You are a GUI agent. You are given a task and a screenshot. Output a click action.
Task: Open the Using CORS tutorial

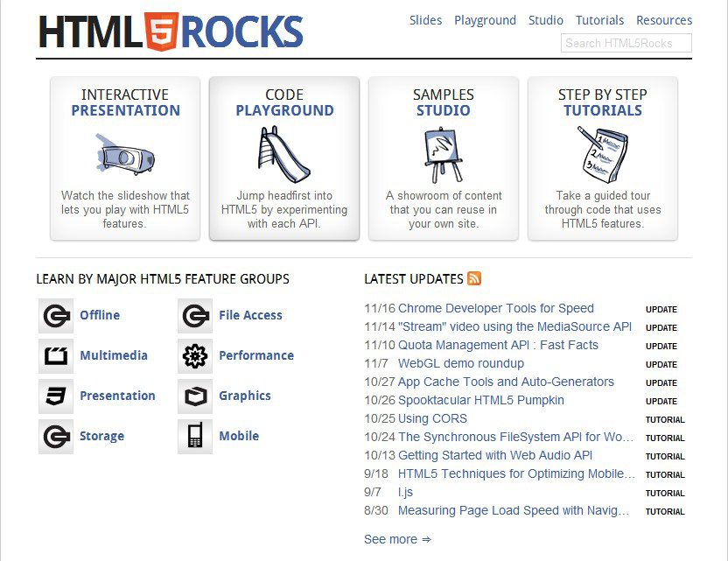click(x=433, y=418)
